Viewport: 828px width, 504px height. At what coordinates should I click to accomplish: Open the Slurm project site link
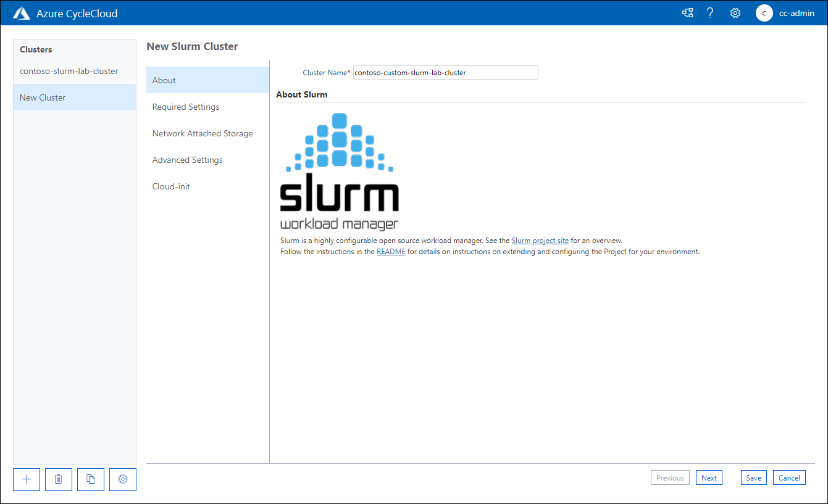[x=540, y=240]
